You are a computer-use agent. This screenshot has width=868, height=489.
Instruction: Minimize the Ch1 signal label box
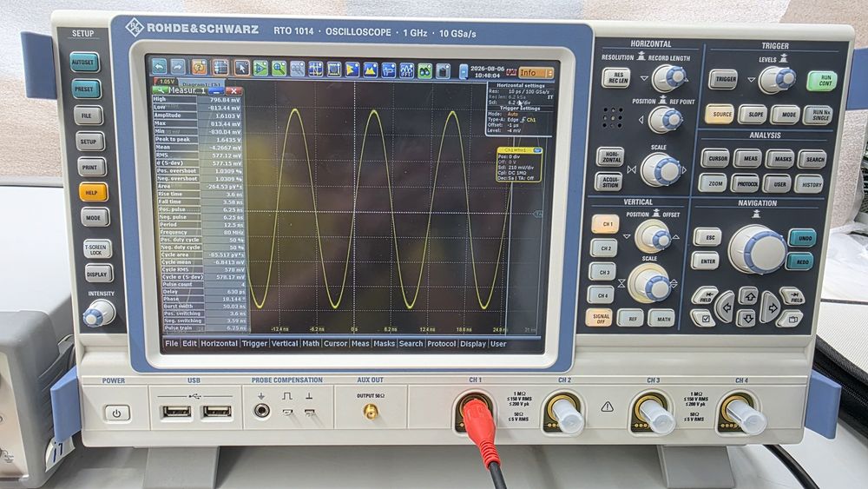click(537, 150)
